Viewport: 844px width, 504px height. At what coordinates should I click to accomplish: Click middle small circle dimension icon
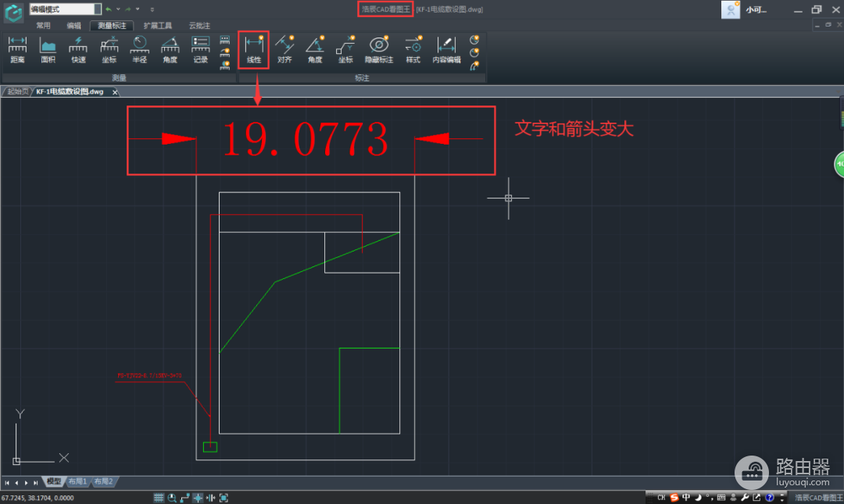coord(474,53)
